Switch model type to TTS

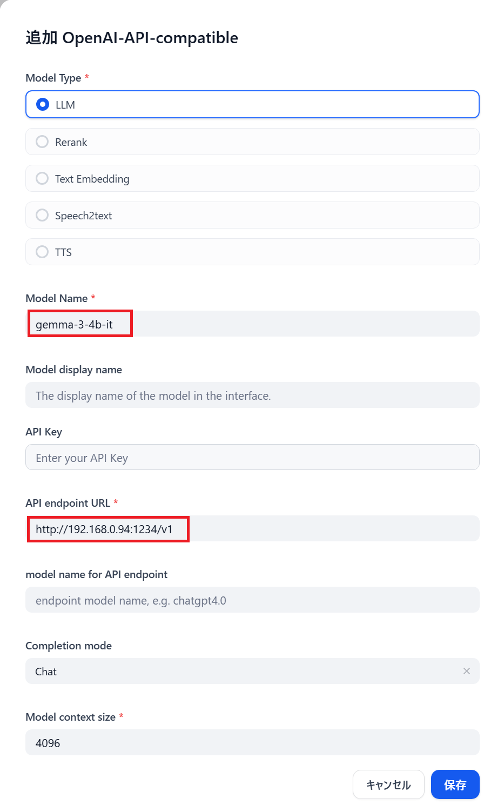pos(42,252)
